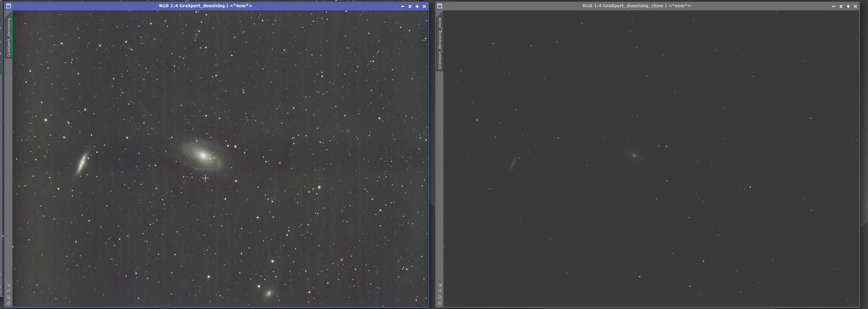Open window menu icon of GraXpert_denoising_clone window
Image resolution: width=868 pixels, height=309 pixels.
[439, 6]
